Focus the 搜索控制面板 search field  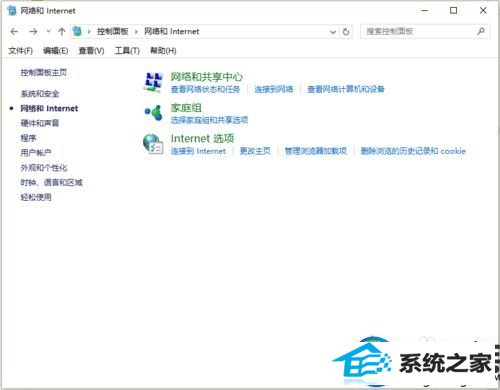tap(420, 32)
